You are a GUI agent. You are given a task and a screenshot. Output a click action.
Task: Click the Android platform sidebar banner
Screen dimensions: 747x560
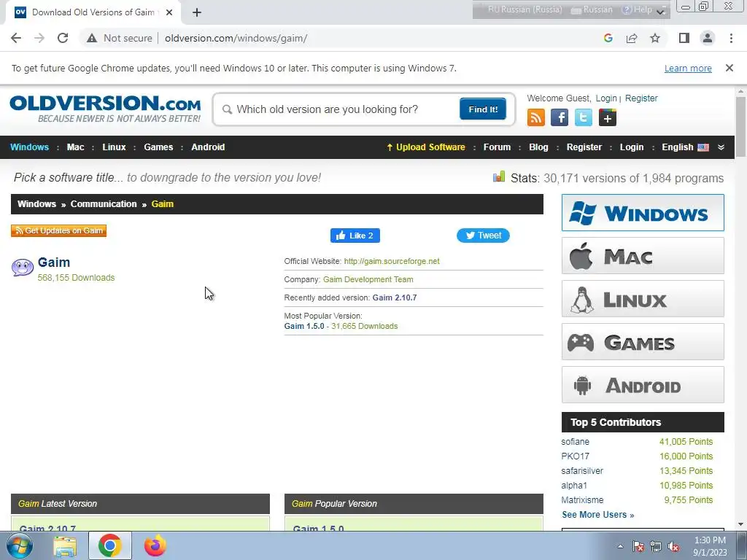tap(643, 385)
